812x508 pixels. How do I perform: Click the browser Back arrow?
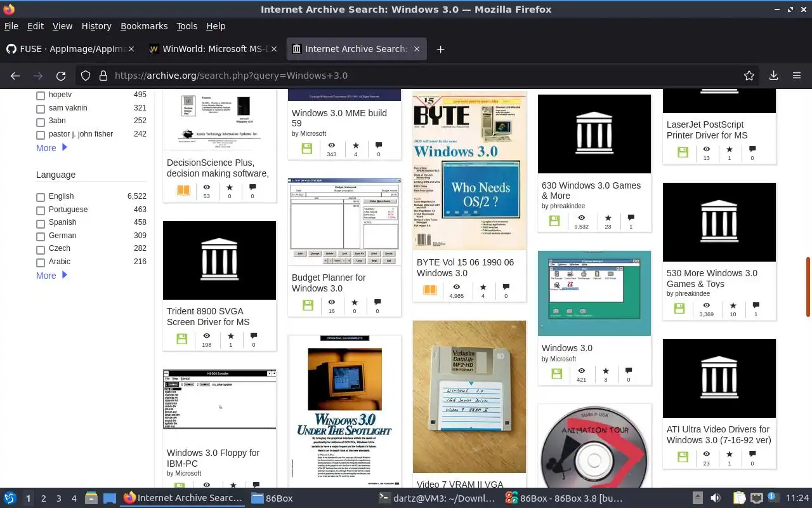15,76
